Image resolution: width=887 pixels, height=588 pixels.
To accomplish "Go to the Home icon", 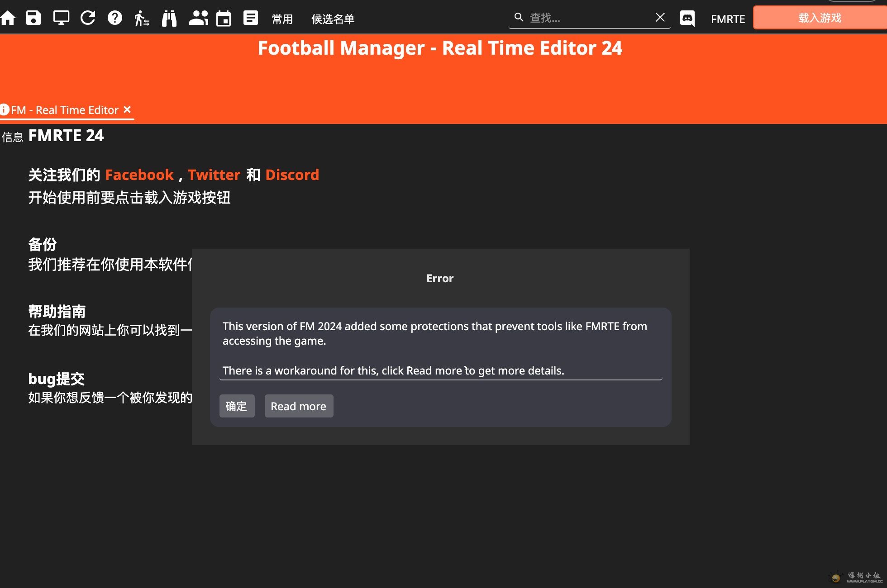I will pyautogui.click(x=8, y=18).
